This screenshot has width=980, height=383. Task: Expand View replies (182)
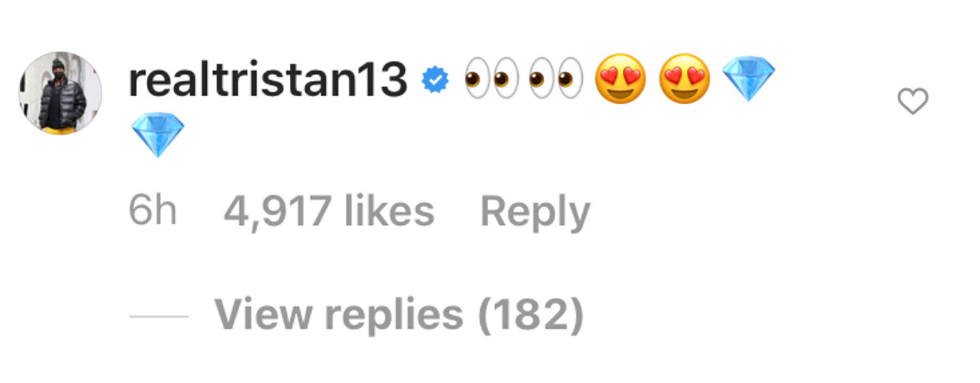tap(399, 315)
